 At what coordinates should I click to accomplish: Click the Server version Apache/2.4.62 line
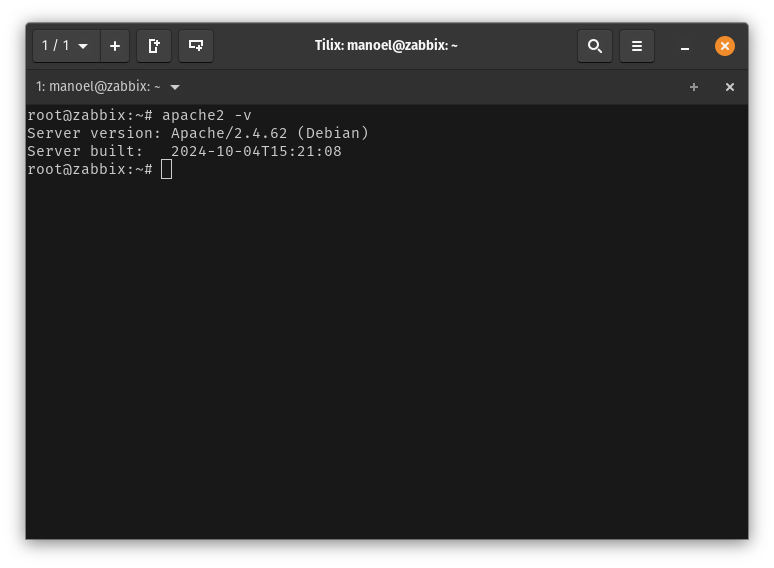(x=198, y=133)
